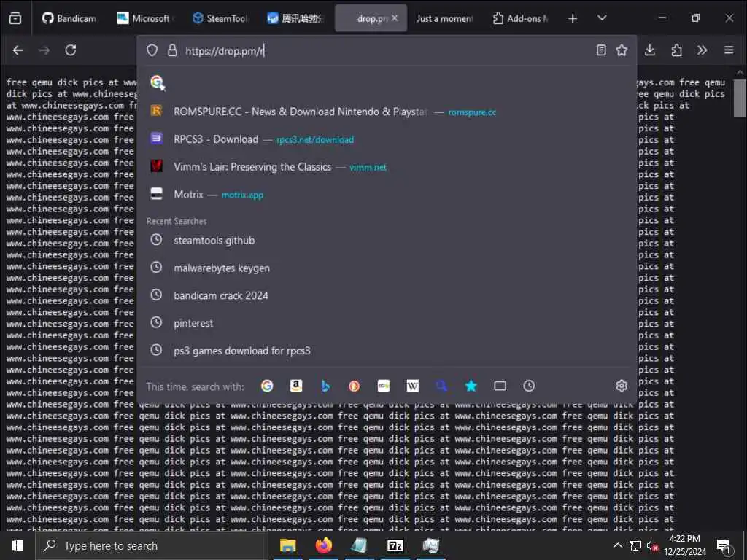Reload the current page
Screen dimensions: 747x560
pyautogui.click(x=71, y=50)
